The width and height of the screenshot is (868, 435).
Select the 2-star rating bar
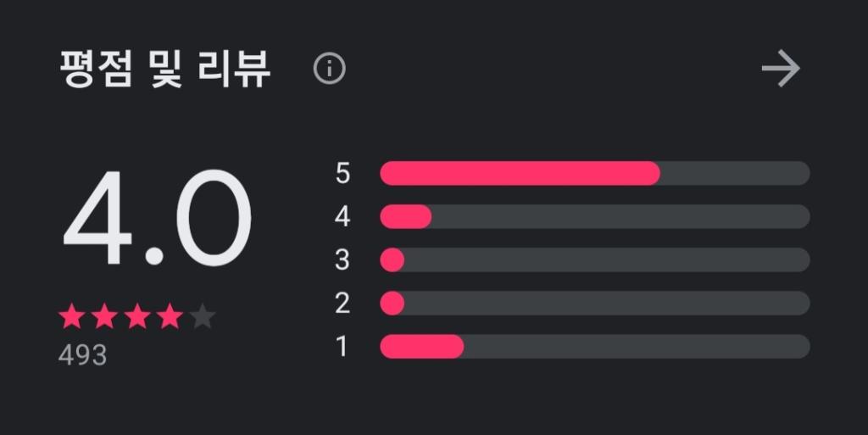[595, 304]
